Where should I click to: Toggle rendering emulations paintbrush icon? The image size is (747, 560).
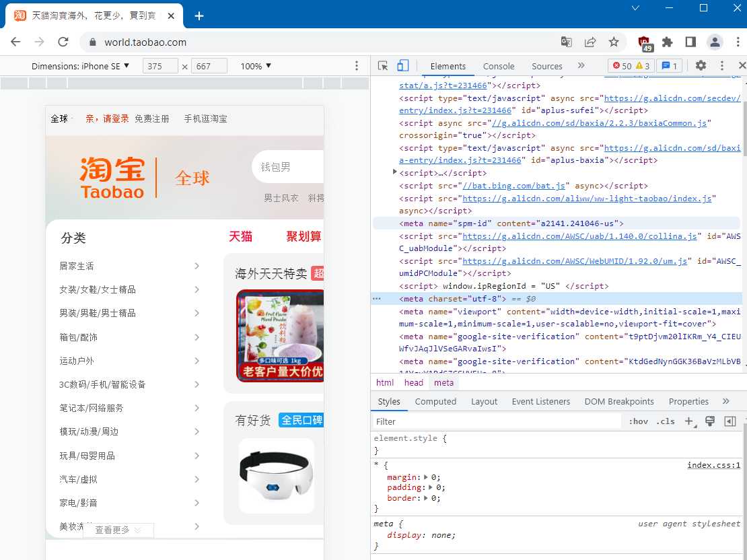coord(710,421)
